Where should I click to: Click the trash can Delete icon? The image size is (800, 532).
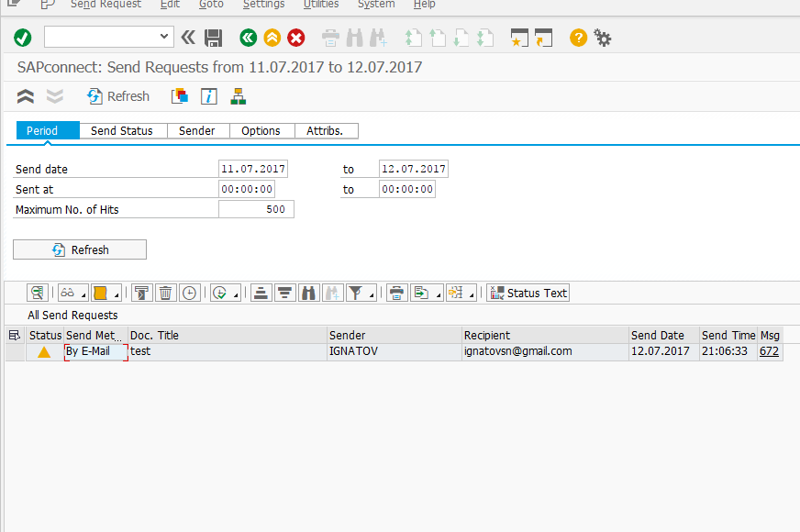point(165,293)
